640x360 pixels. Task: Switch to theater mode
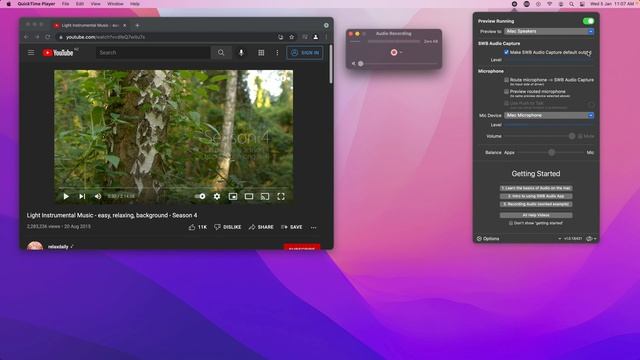(249, 196)
